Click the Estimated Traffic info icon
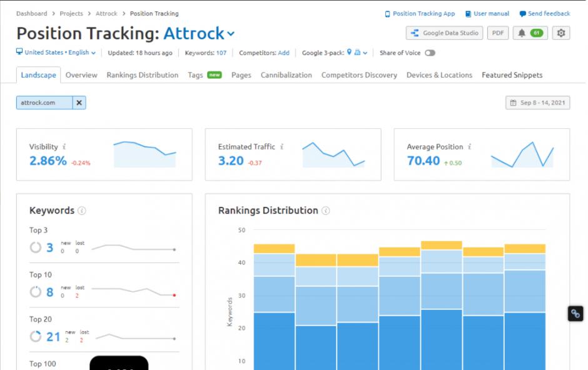The width and height of the screenshot is (588, 370). pos(281,147)
